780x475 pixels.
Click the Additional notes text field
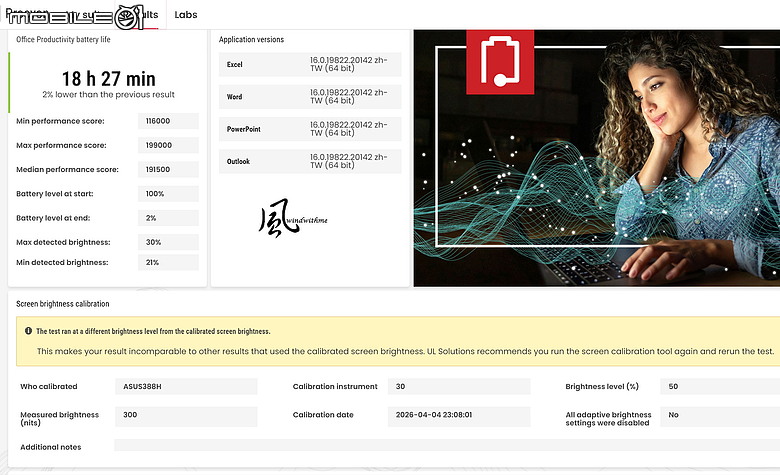[x=447, y=445]
